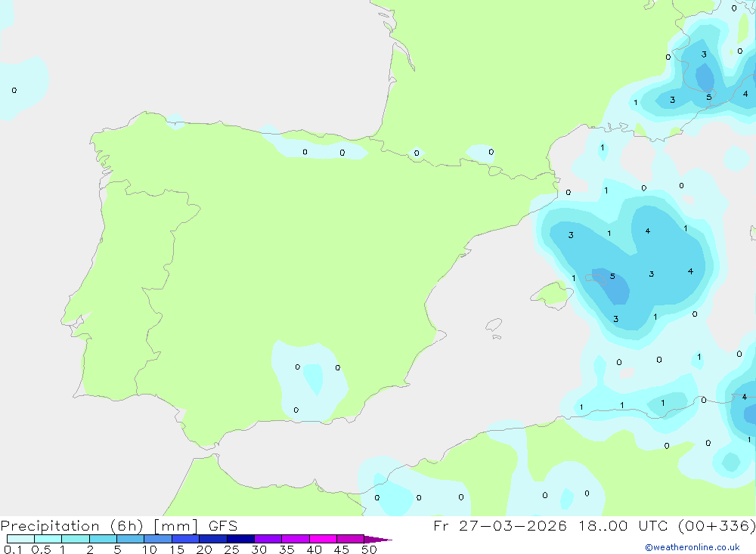
Task: Click the '0.1' legend scale label
Action: point(13,549)
